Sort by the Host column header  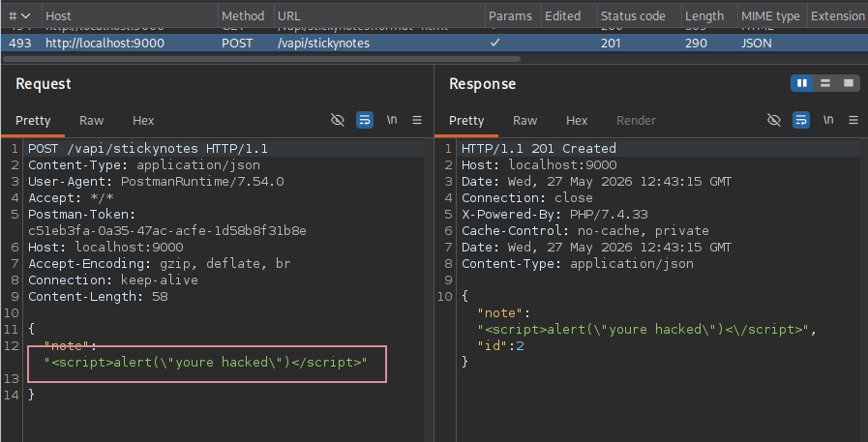58,16
